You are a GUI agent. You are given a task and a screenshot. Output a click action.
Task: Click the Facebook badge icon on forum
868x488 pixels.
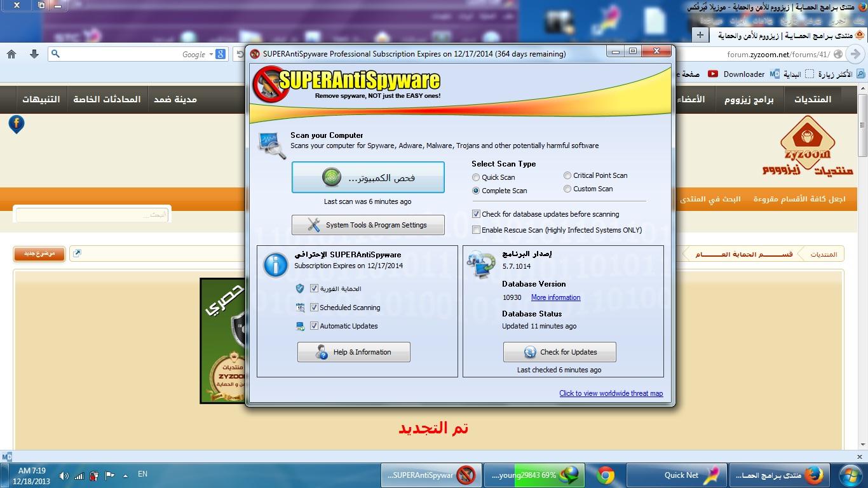[x=16, y=124]
